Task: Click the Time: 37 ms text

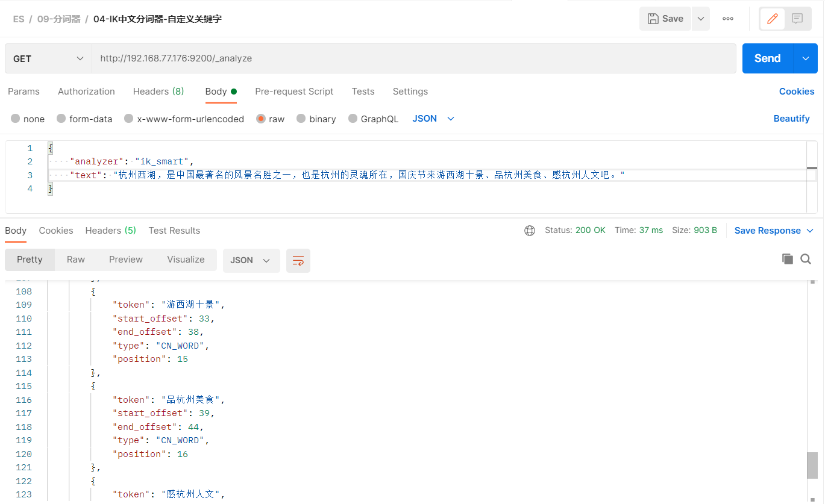Action: click(x=639, y=231)
